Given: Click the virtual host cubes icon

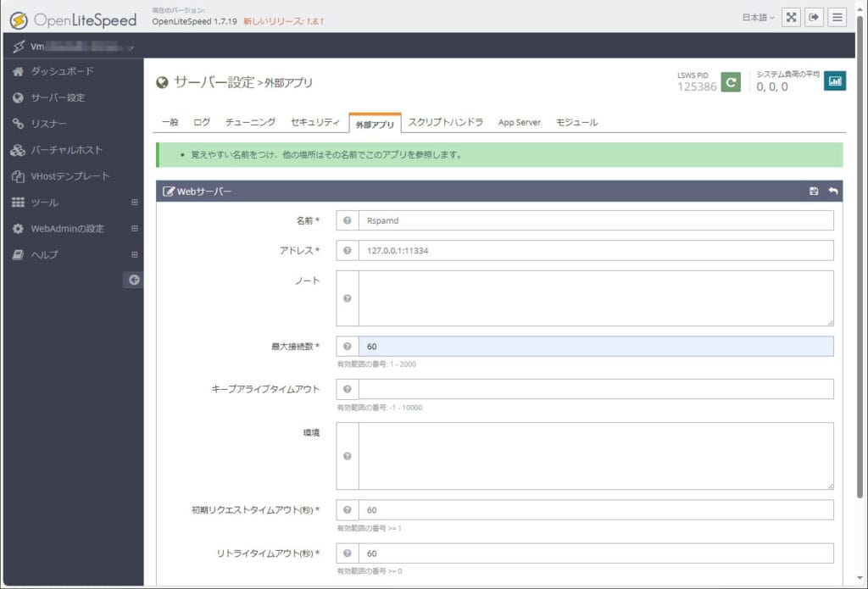Looking at the screenshot, I should coord(18,150).
